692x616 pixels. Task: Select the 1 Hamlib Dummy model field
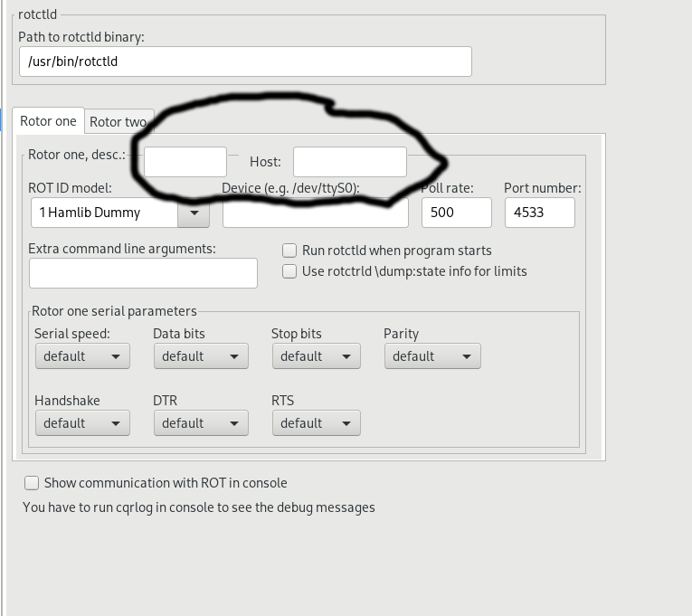coord(104,213)
